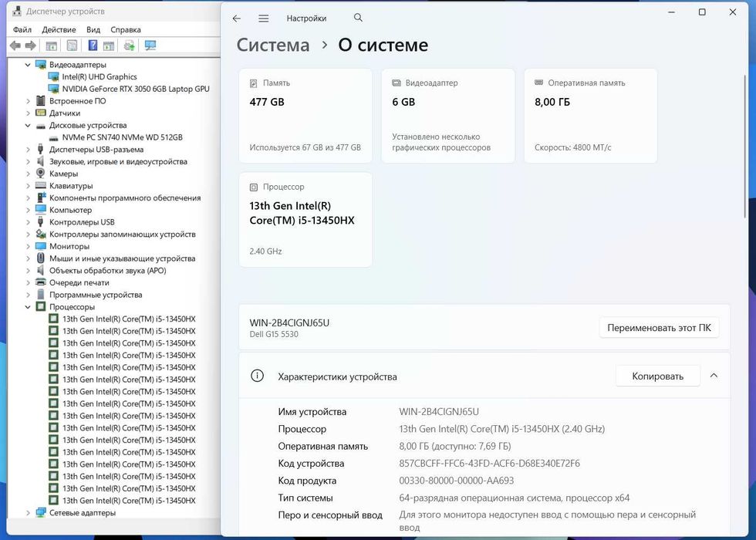Click the back arrow in Settings window

236,19
